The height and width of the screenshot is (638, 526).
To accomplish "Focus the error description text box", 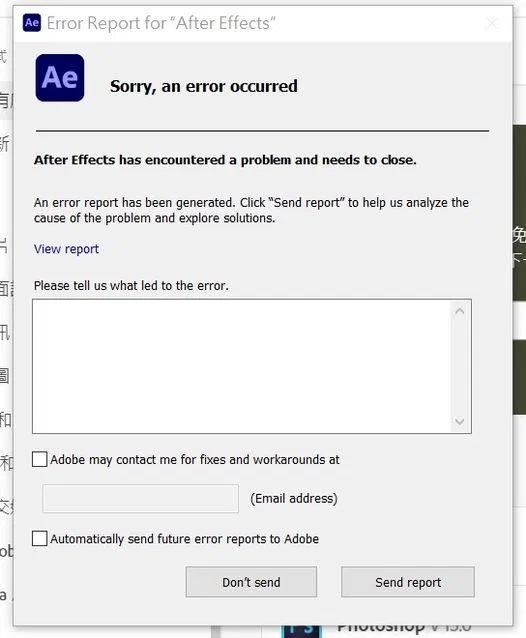I will point(242,366).
